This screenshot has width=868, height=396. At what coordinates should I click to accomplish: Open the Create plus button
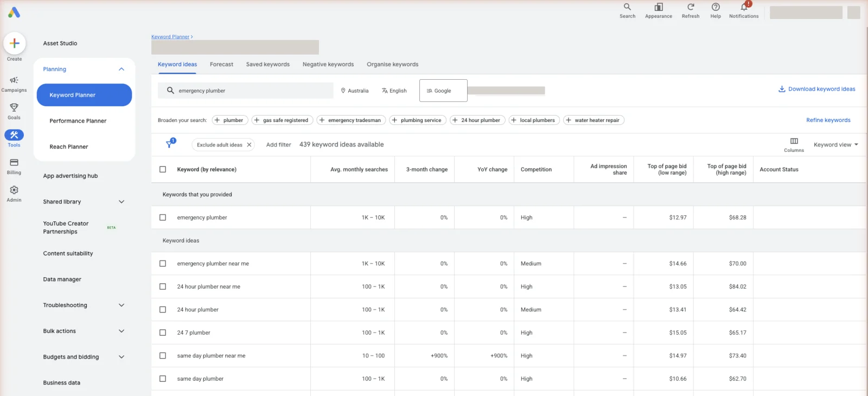click(x=15, y=43)
